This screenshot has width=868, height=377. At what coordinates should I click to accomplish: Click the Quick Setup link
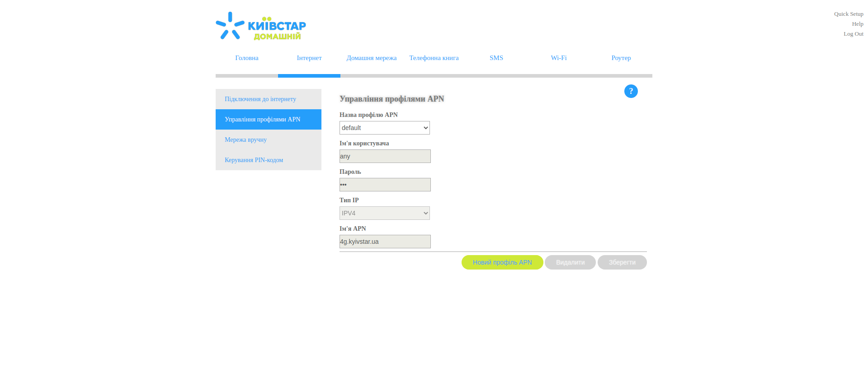coord(848,14)
